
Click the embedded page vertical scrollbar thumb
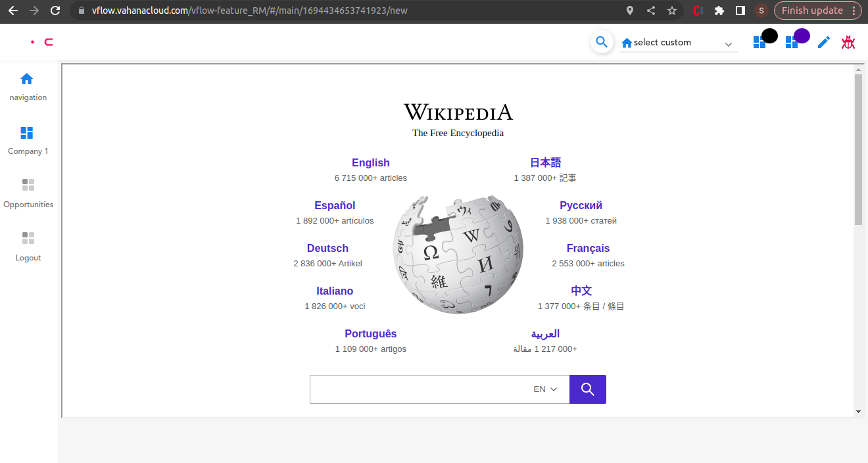[x=858, y=150]
